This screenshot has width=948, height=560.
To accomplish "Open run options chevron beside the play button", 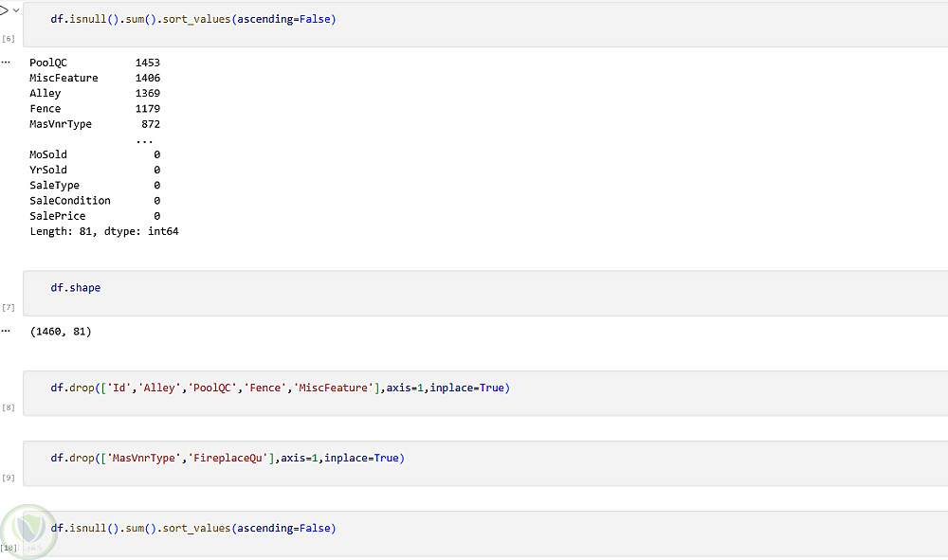I will point(14,10).
